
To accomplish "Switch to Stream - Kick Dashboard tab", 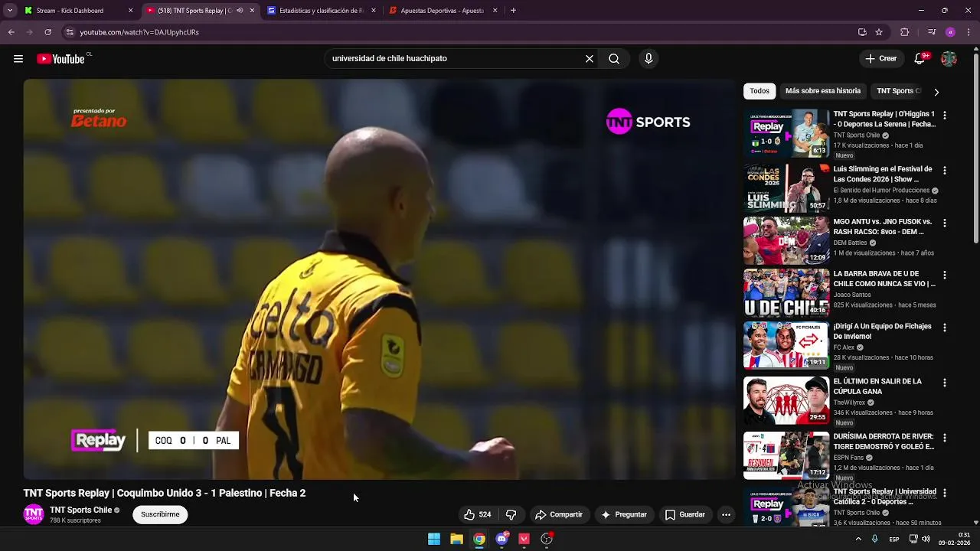I will tap(70, 11).
